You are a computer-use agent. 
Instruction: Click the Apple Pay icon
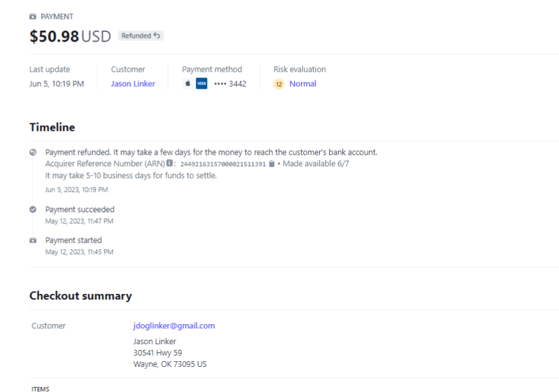pyautogui.click(x=188, y=84)
